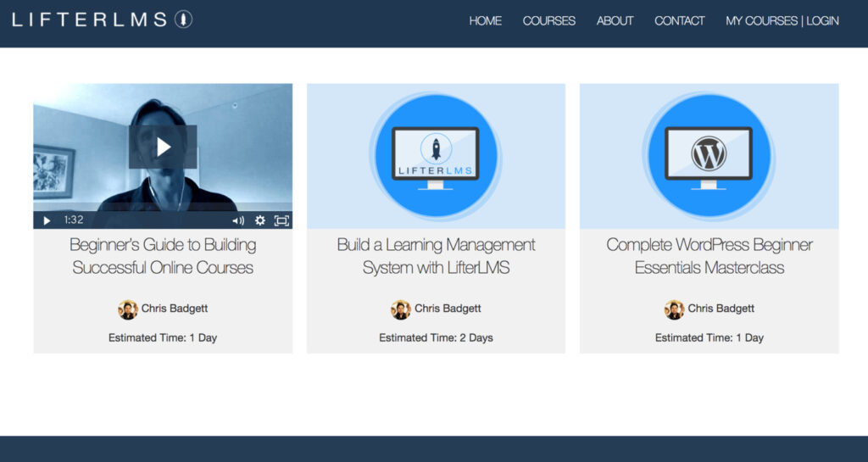Mute the video using volume icon

[x=238, y=220]
